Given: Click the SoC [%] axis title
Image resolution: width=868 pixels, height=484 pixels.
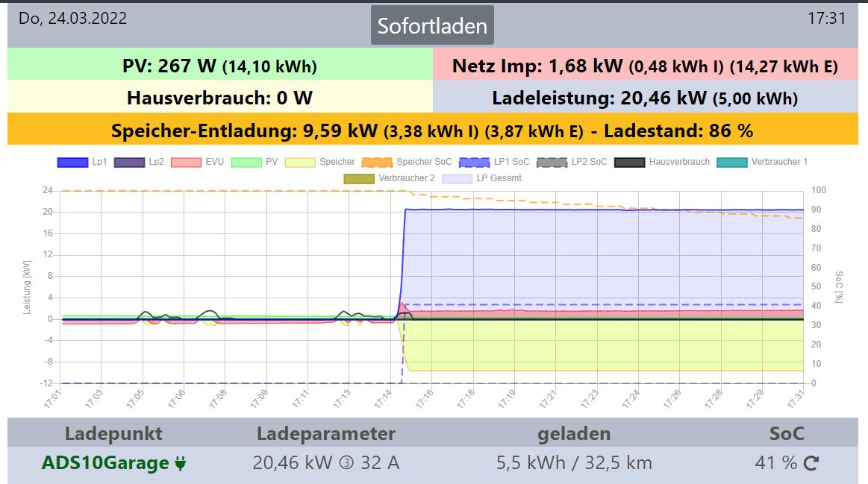Looking at the screenshot, I should [x=839, y=286].
